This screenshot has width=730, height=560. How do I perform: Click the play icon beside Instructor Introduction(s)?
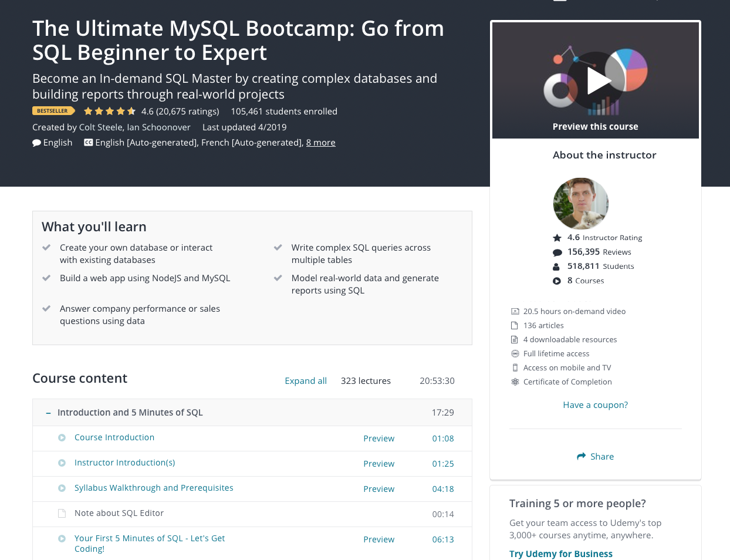coord(62,463)
